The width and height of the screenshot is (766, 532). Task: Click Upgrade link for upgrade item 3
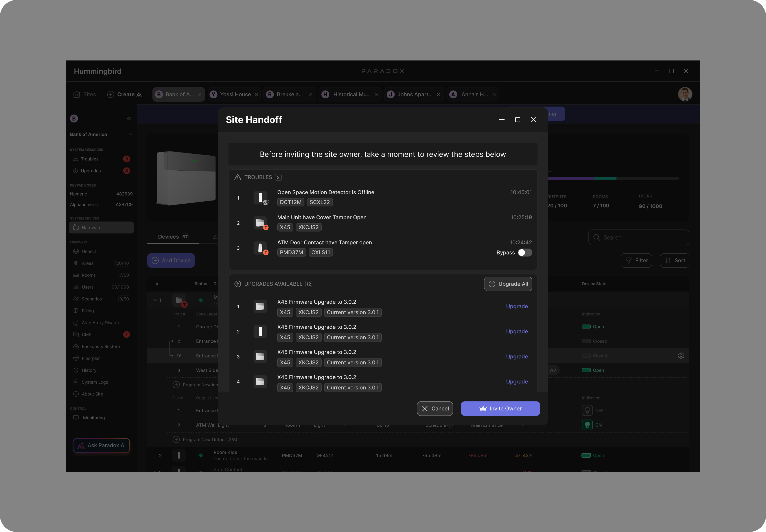point(517,356)
